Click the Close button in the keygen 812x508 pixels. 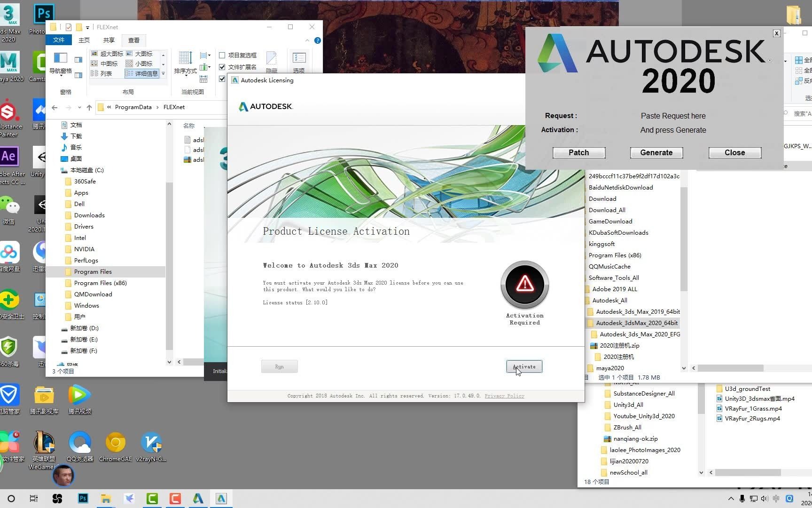[734, 152]
